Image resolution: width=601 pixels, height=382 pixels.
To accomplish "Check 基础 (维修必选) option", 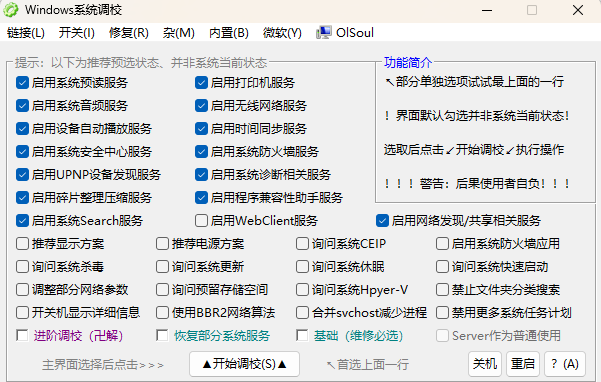I will [302, 336].
